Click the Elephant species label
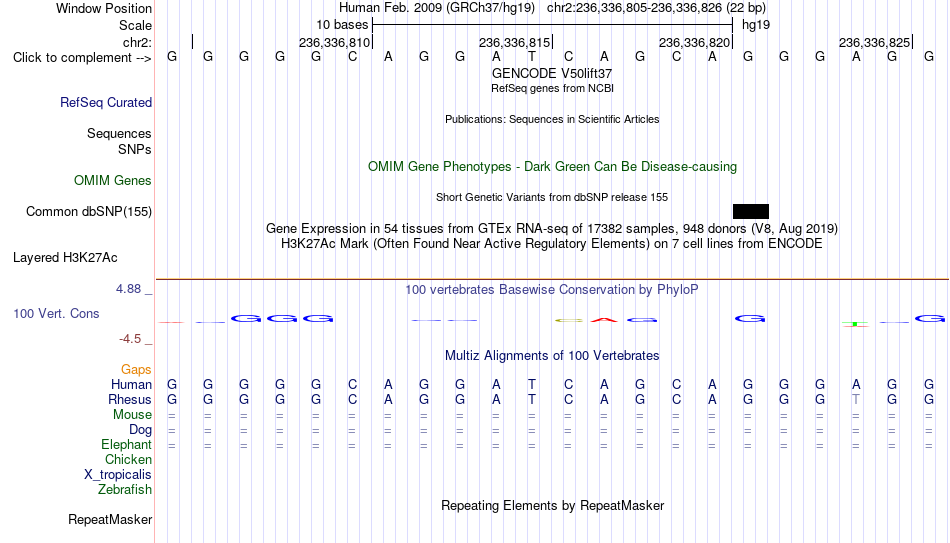This screenshot has width=950, height=543. click(x=127, y=445)
